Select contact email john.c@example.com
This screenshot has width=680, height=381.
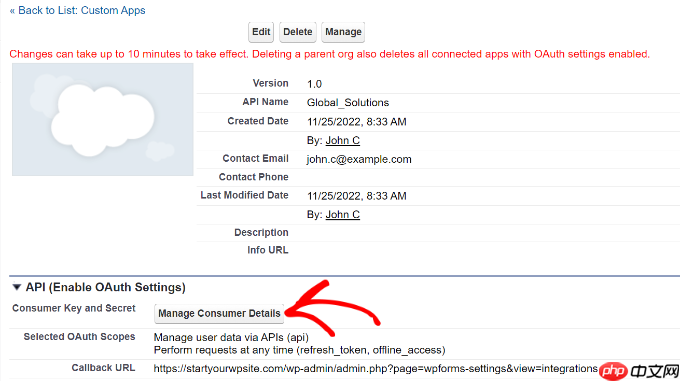click(x=359, y=159)
